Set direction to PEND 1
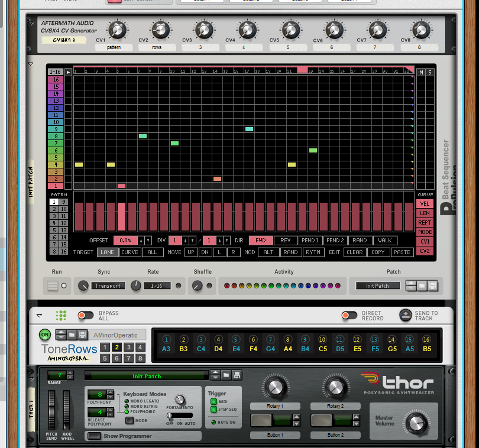Screen dimensions: 479x448 (310, 241)
